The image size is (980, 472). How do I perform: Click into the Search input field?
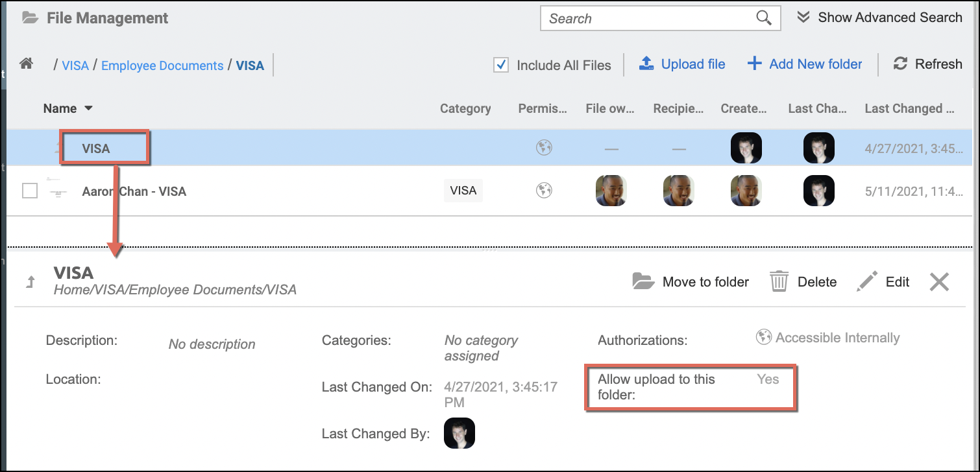[649, 18]
